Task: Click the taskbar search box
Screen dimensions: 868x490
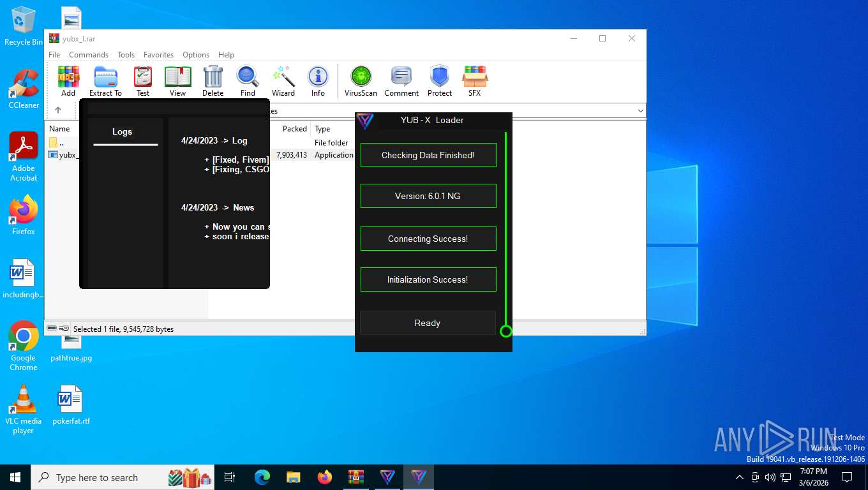Action: (123, 477)
